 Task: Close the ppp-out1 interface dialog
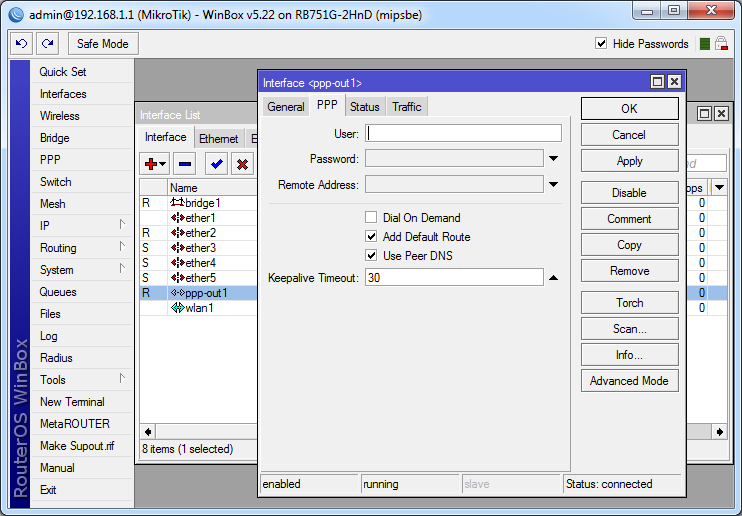[x=674, y=82]
